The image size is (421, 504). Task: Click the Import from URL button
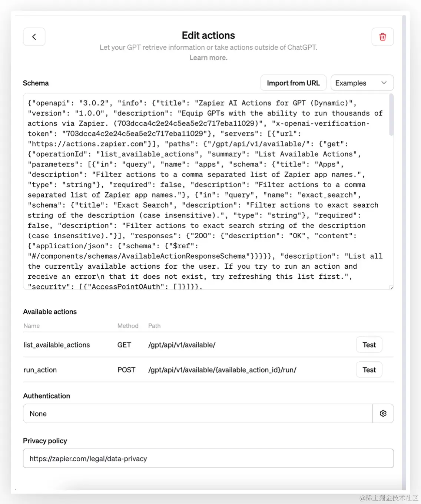tap(293, 83)
